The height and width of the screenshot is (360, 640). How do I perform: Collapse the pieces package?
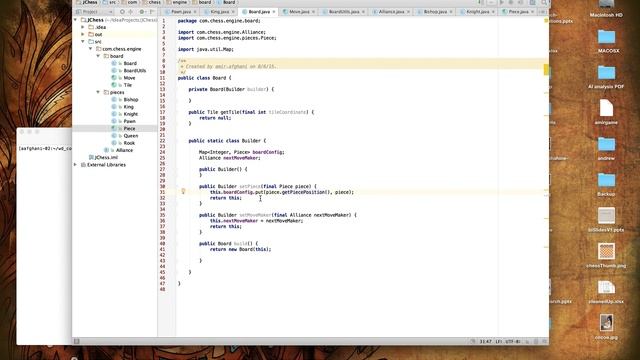click(98, 92)
